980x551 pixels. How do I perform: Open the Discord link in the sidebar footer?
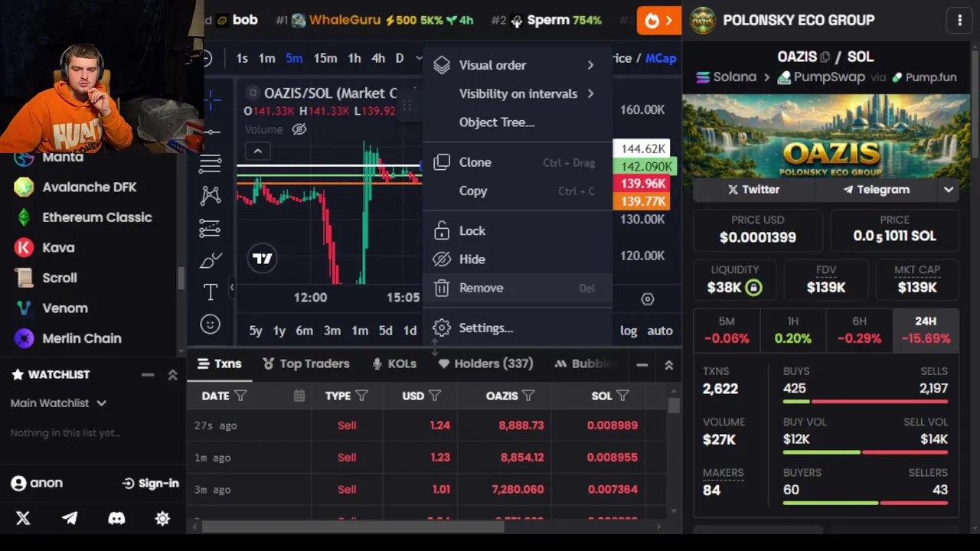[116, 518]
